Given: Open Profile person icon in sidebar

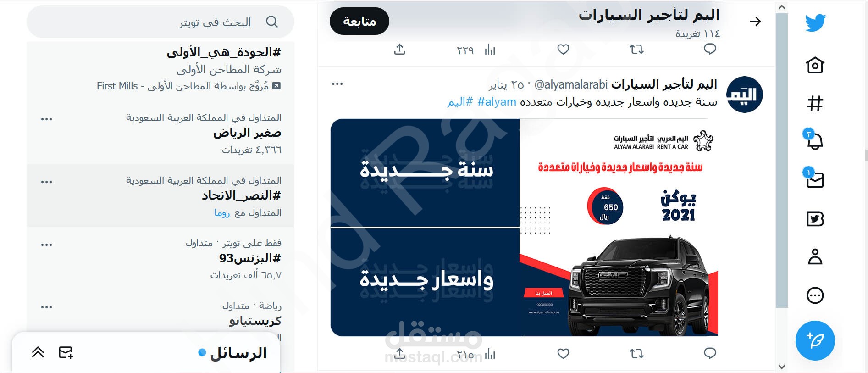Looking at the screenshot, I should pos(815,256).
